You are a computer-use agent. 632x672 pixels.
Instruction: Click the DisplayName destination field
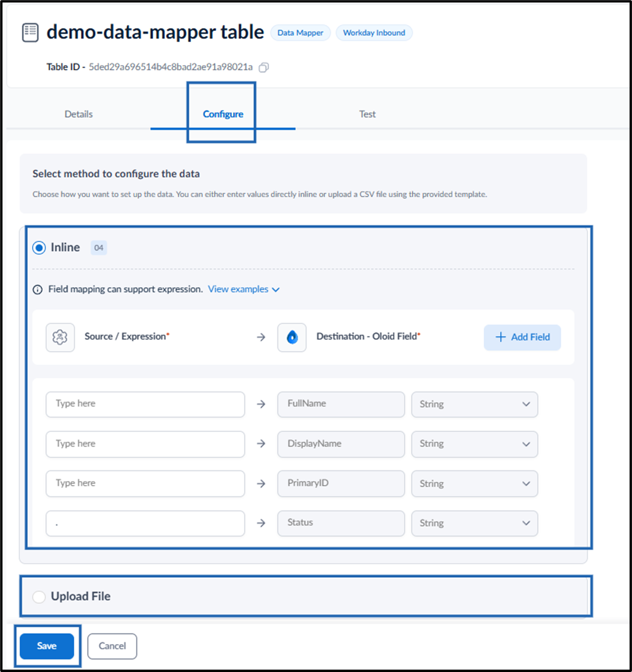341,444
